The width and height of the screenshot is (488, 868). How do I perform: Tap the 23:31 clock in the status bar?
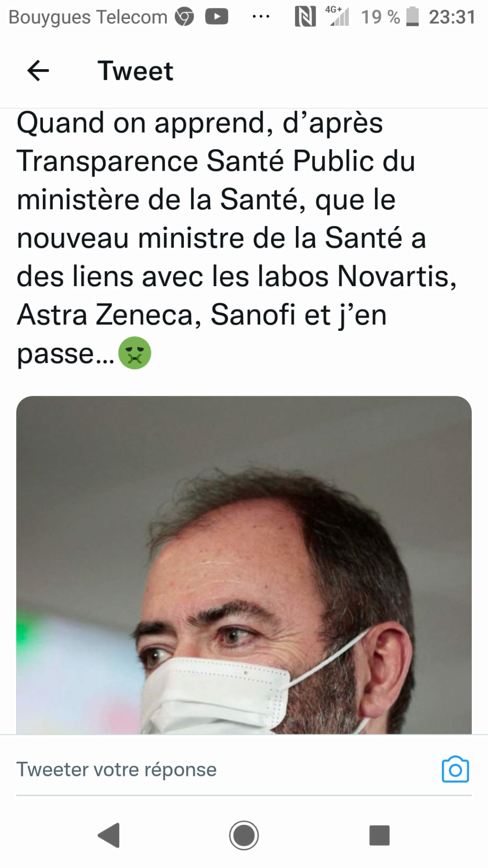[x=452, y=17]
